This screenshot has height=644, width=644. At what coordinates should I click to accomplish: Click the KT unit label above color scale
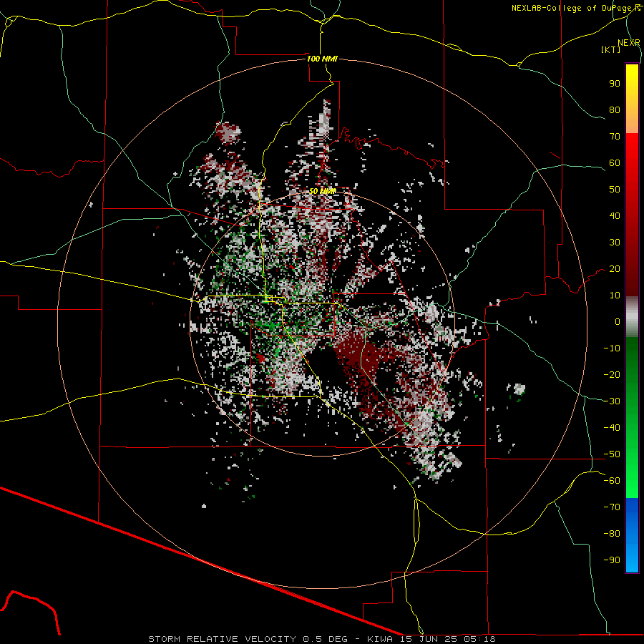coord(611,49)
